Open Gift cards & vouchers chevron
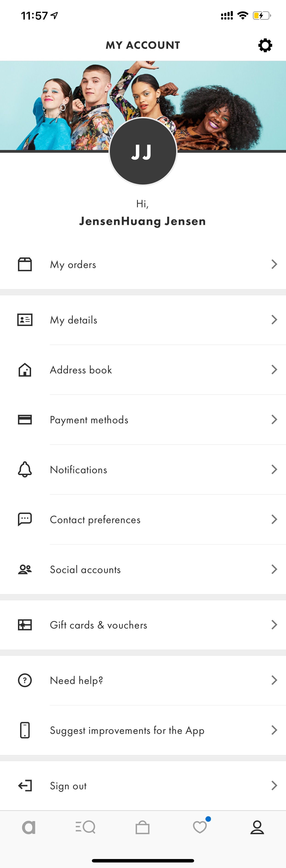The image size is (286, 868). coord(274,625)
